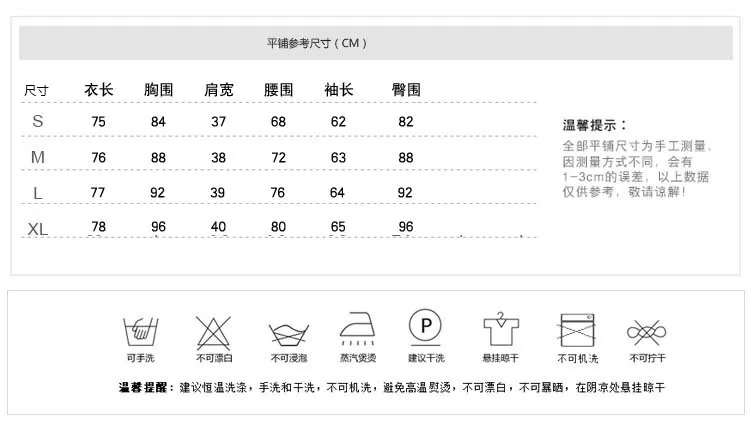Click the S row 胸围 value 84
Viewport: 750px width, 428px height.
point(158,121)
